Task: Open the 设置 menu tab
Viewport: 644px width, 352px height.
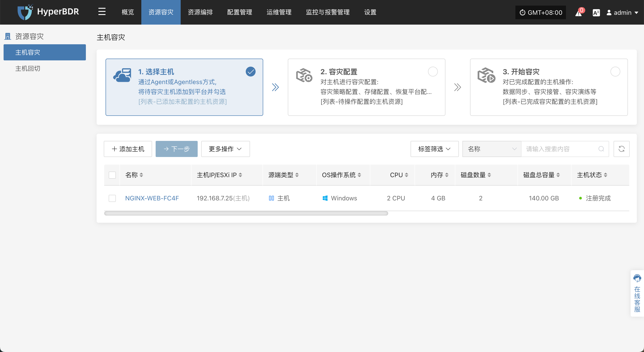Action: pos(370,12)
